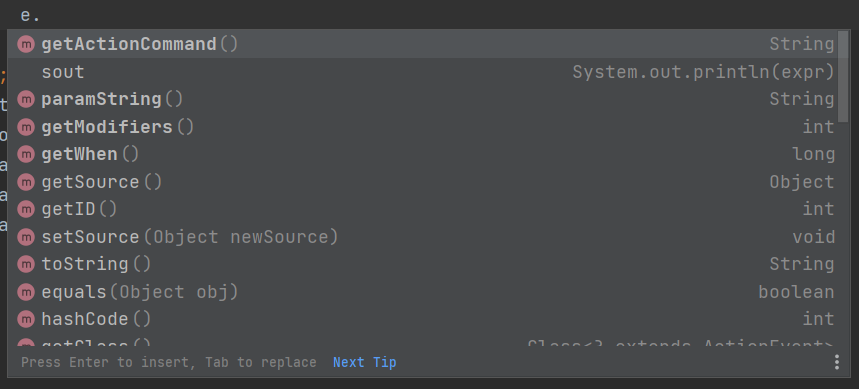Viewport: 859px width, 389px height.
Task: Click the method icon beside getActionCommand
Action: pos(26,44)
